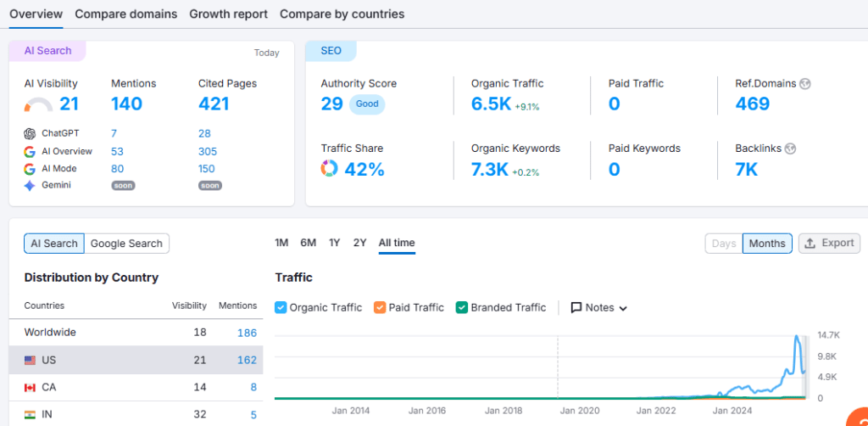
Task: Switch to Google Search view
Action: [x=127, y=244]
